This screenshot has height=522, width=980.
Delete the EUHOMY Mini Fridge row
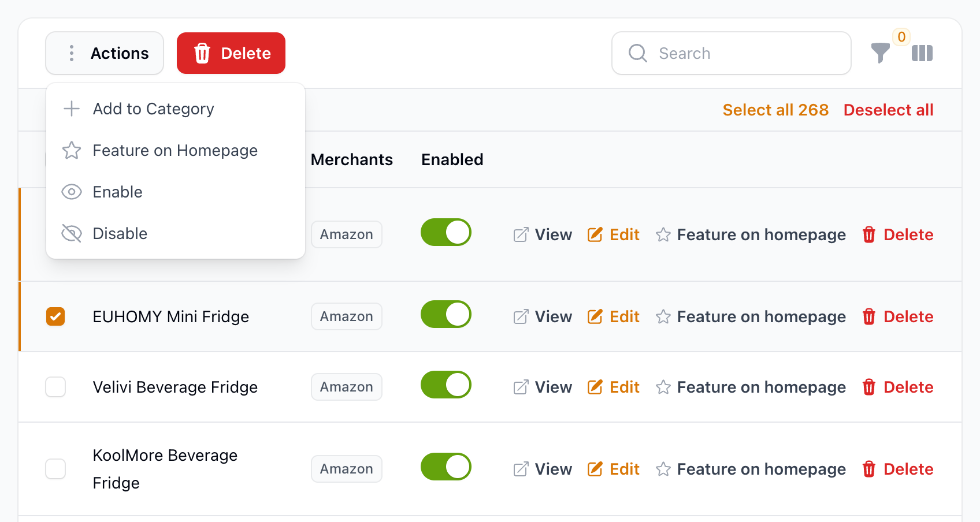pos(897,316)
